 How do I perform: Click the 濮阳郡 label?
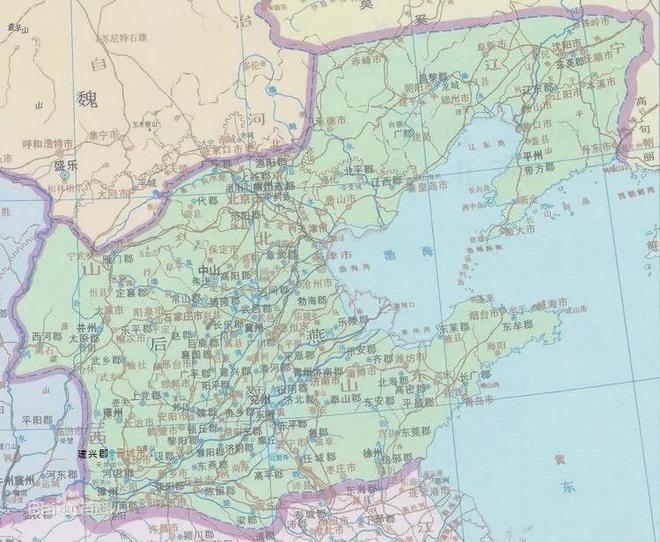click(x=211, y=452)
